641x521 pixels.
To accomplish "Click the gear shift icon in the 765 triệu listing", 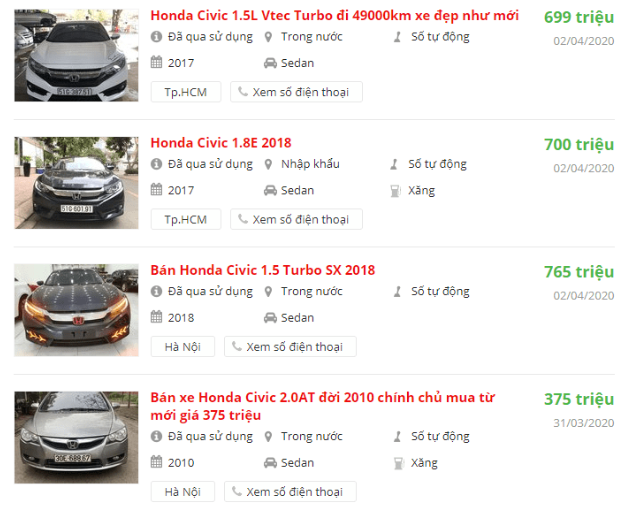I will 397,292.
